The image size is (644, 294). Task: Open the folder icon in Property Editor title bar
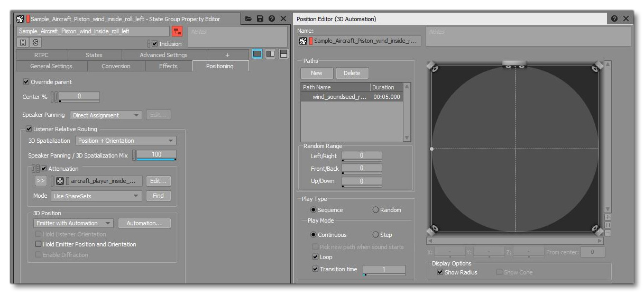[249, 19]
